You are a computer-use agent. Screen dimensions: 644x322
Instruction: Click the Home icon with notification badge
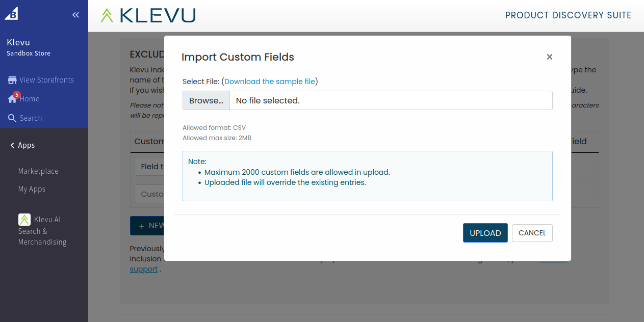(13, 99)
